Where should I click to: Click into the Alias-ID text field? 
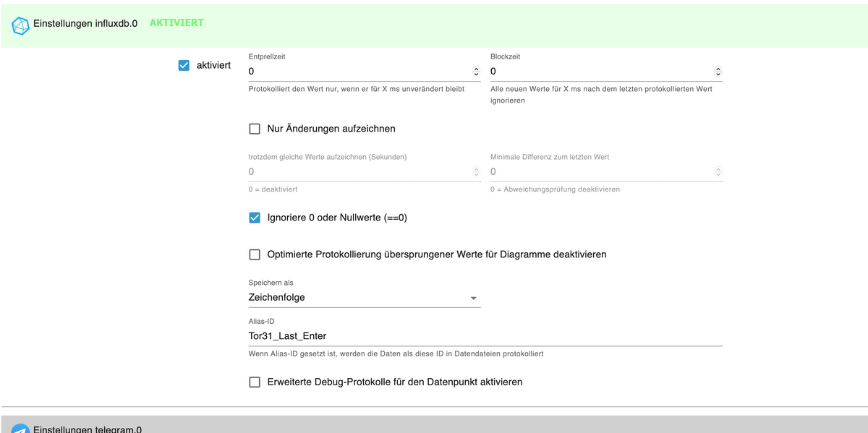click(x=485, y=335)
